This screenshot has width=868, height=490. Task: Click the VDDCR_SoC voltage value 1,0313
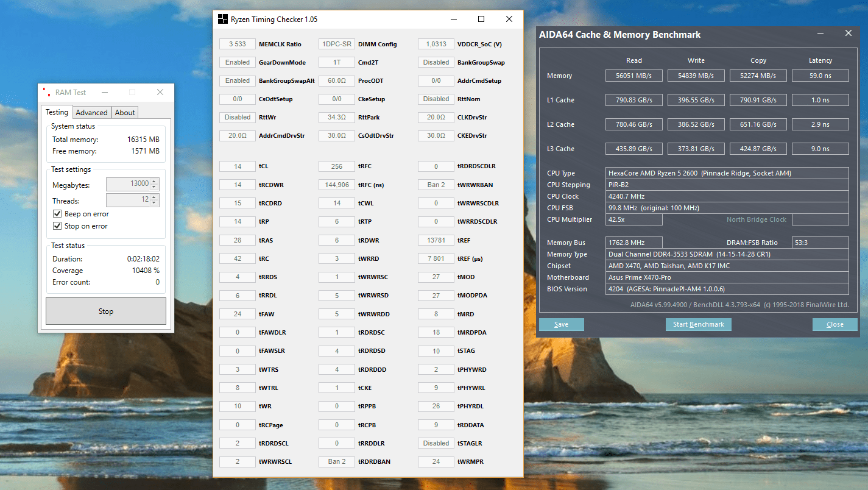[x=436, y=44]
